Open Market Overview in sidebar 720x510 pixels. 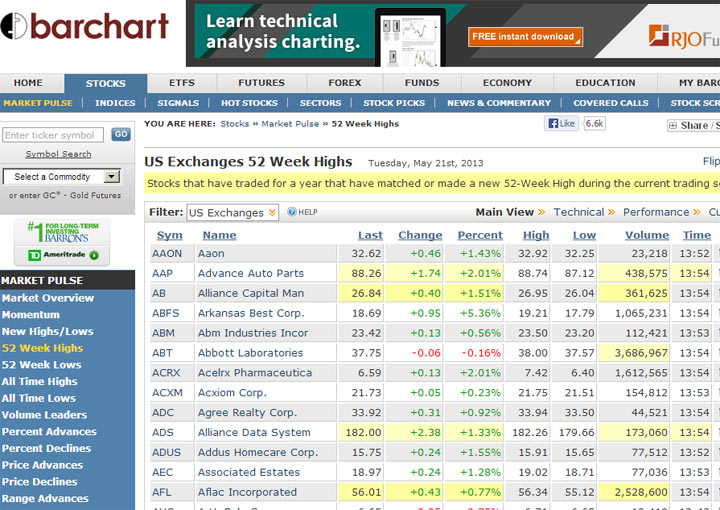point(48,298)
